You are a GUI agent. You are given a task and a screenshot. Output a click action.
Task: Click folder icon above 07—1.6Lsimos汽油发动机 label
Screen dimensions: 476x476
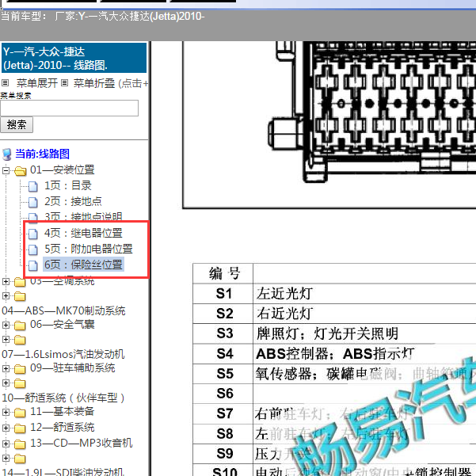(20, 340)
